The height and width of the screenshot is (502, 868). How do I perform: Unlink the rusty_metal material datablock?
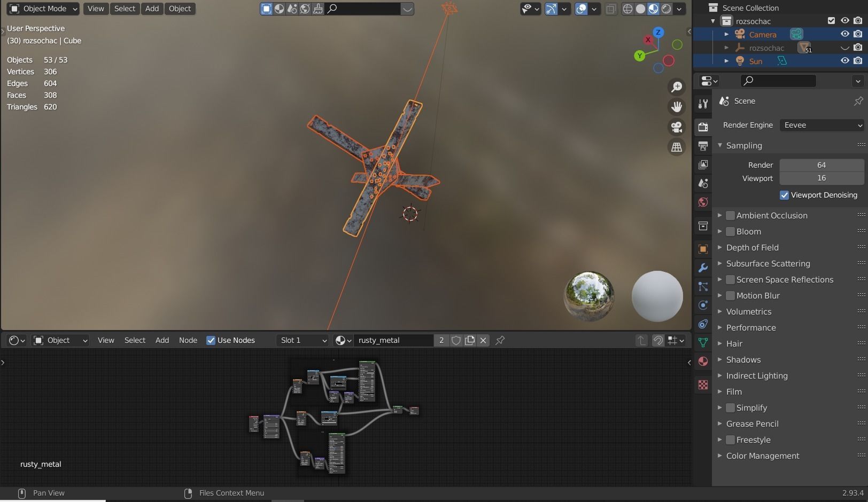pos(483,340)
